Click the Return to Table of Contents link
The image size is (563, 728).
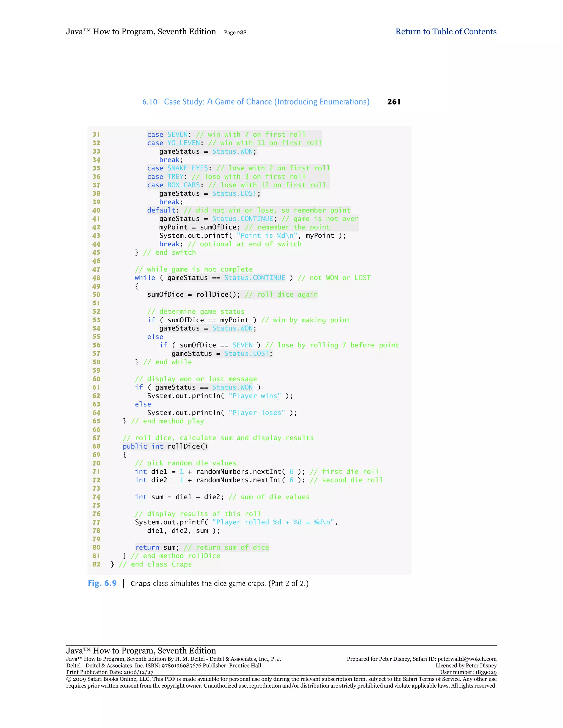(446, 32)
